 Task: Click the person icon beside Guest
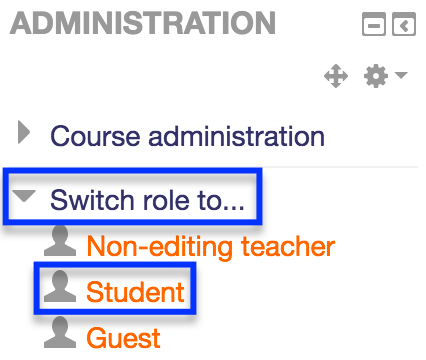pyautogui.click(x=60, y=332)
